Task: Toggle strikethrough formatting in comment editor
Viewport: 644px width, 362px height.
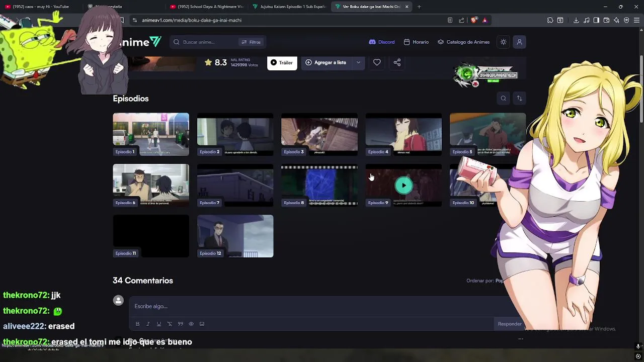Action: tap(170, 324)
